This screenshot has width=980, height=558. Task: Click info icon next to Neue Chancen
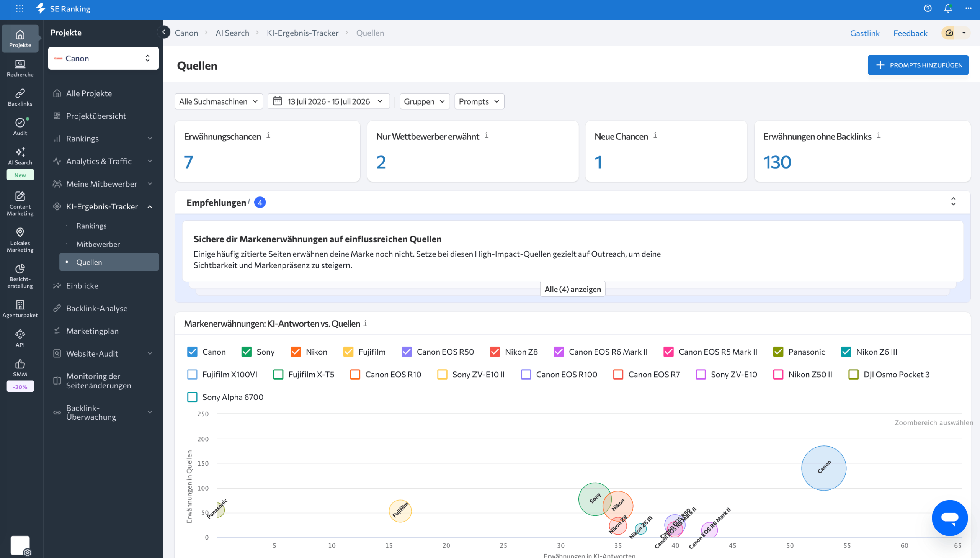pyautogui.click(x=655, y=135)
